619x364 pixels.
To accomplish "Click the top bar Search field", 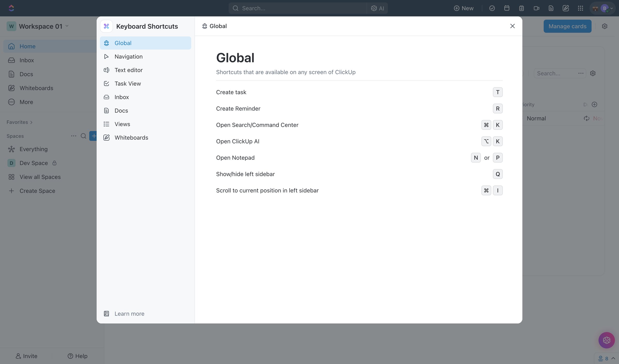I will point(298,8).
